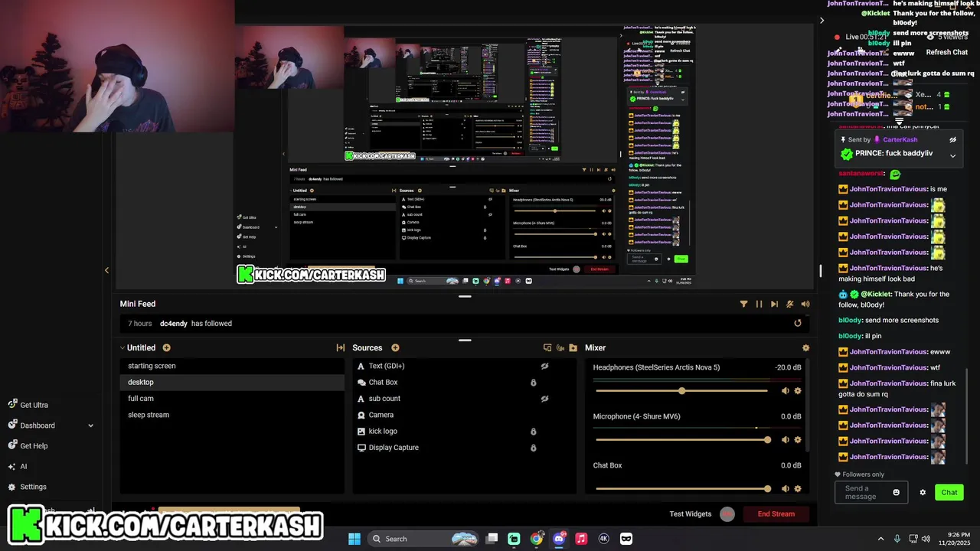Adjust the Chat Box volume slider

click(681, 488)
